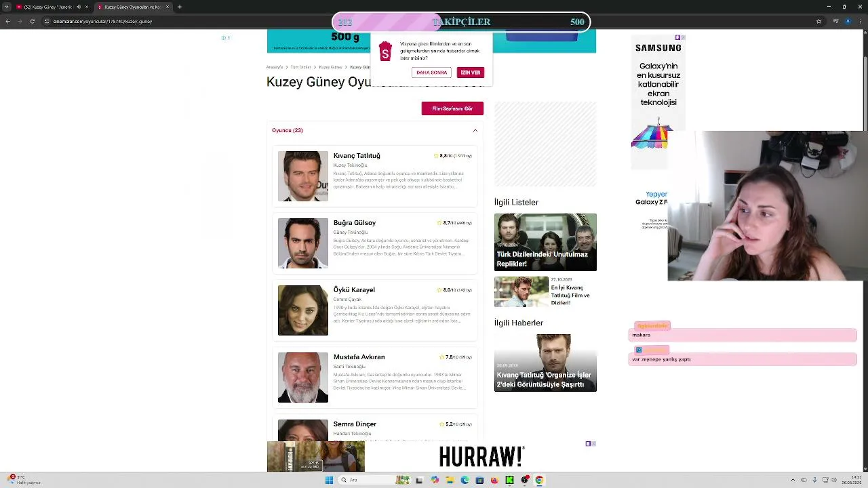Open the Mustafa Avkıran name link
The width and height of the screenshot is (868, 488).
(x=359, y=357)
